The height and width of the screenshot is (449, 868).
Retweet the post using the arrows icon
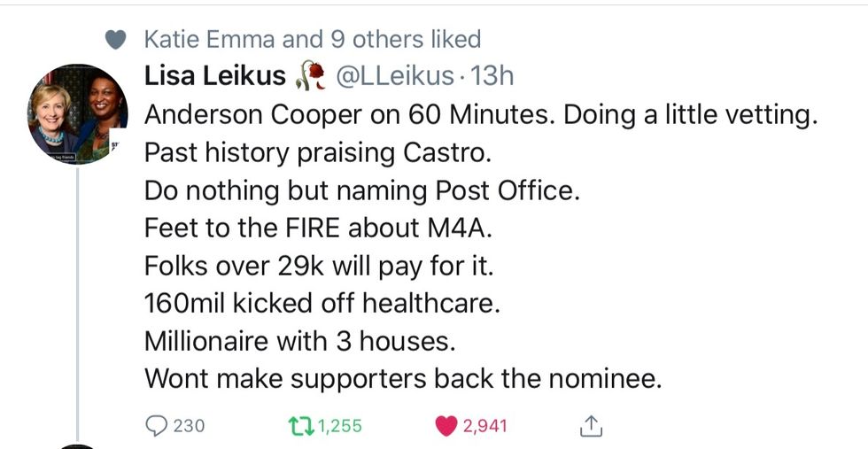302,426
